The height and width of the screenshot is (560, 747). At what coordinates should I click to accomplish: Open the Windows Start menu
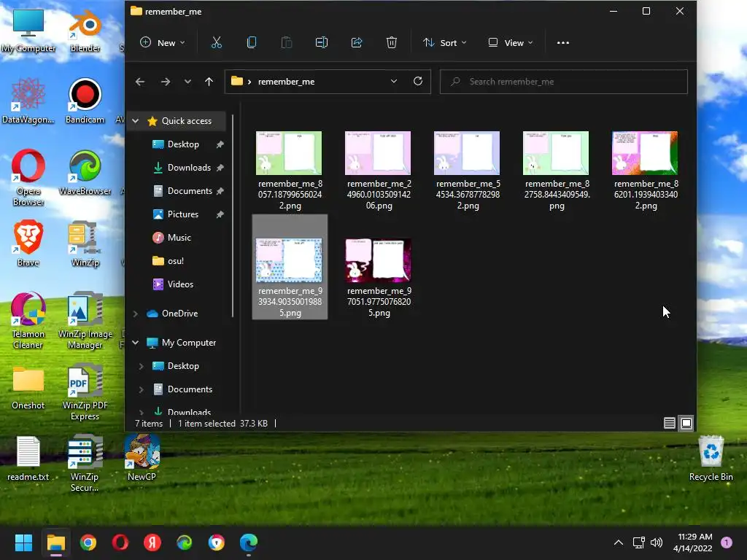[x=23, y=542]
